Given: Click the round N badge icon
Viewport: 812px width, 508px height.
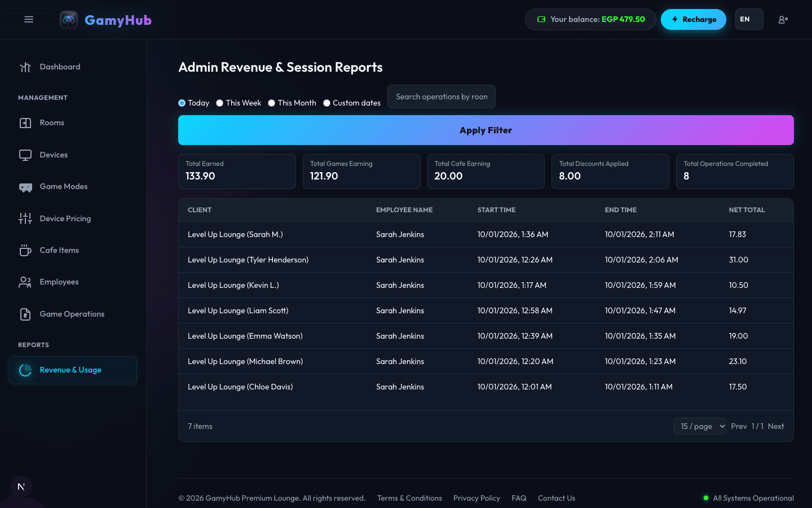Looking at the screenshot, I should [x=21, y=487].
